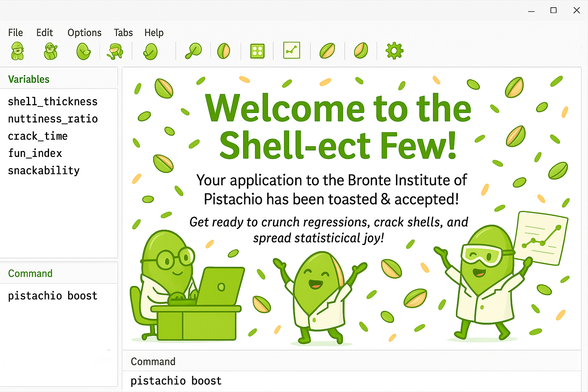The width and height of the screenshot is (588, 392).
Task: Click the settings gear toolbar icon
Action: (394, 51)
